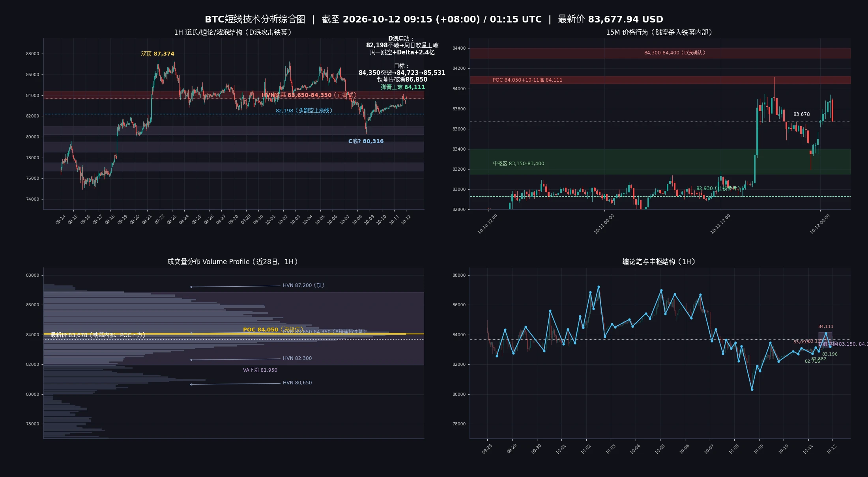Click the 双顶 87,374 label
This screenshot has height=477, width=868.
coord(158,54)
